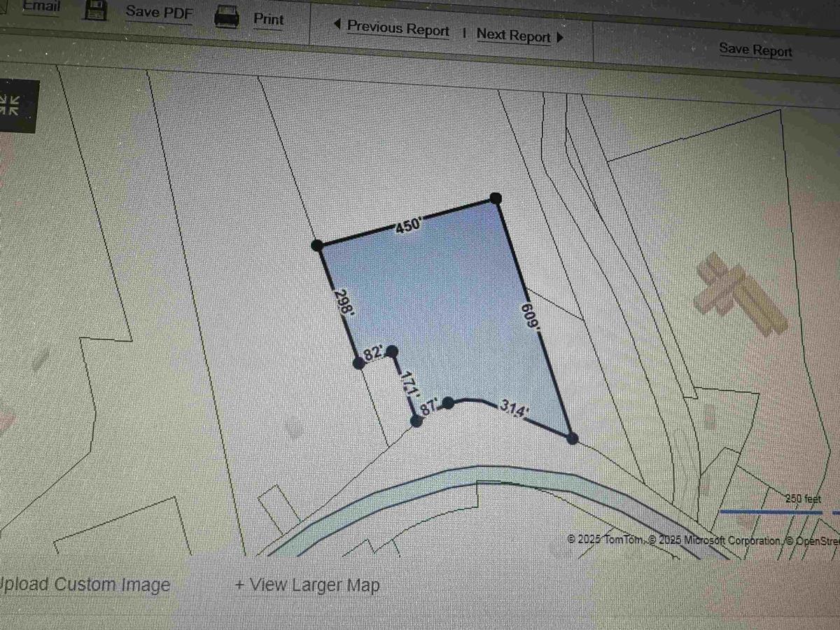The image size is (840, 630).
Task: Click the Save Report button
Action: coord(755,50)
